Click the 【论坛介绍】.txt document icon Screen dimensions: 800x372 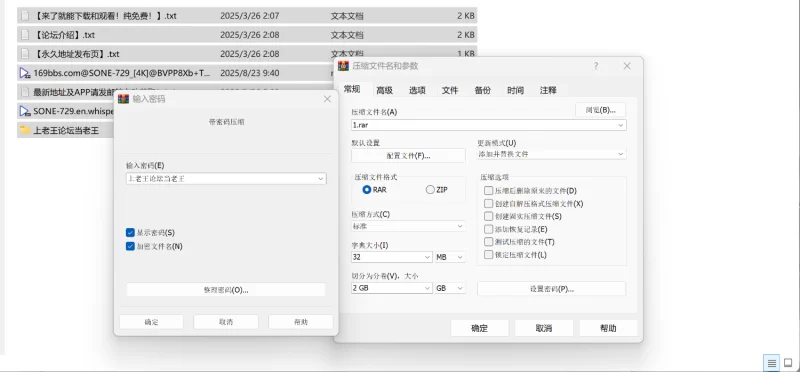coord(24,35)
